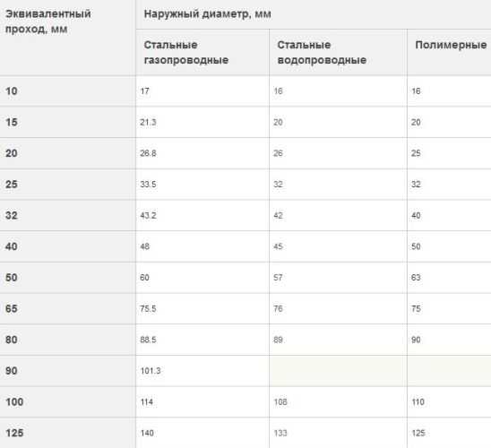
Task: Click the cell with value 133
Action: [338, 433]
